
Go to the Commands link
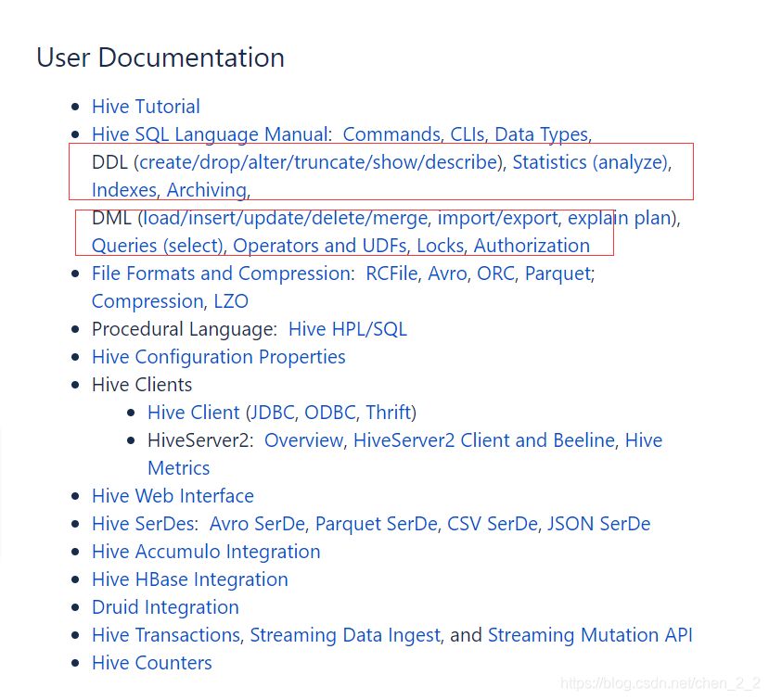coord(391,134)
